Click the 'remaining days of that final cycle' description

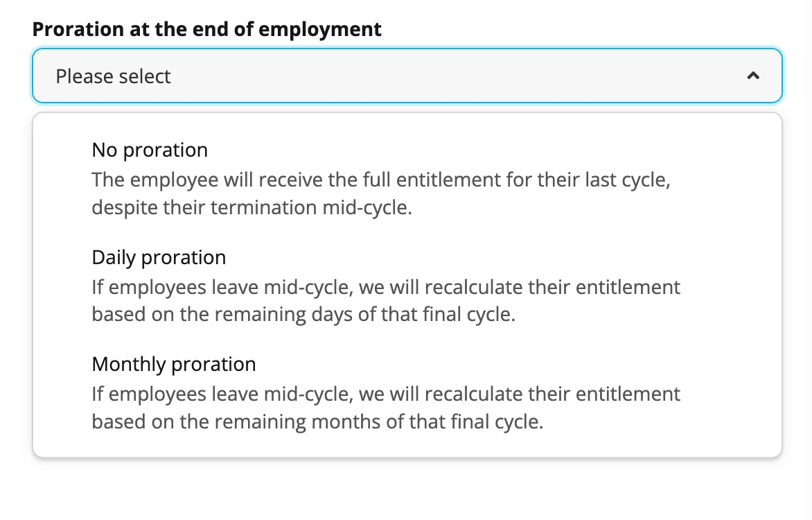[x=386, y=301]
